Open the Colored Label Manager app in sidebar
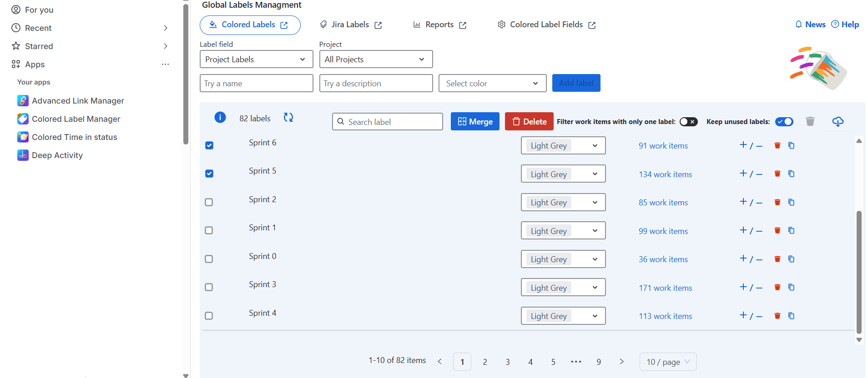Screen dimensions: 868x378 point(76,119)
